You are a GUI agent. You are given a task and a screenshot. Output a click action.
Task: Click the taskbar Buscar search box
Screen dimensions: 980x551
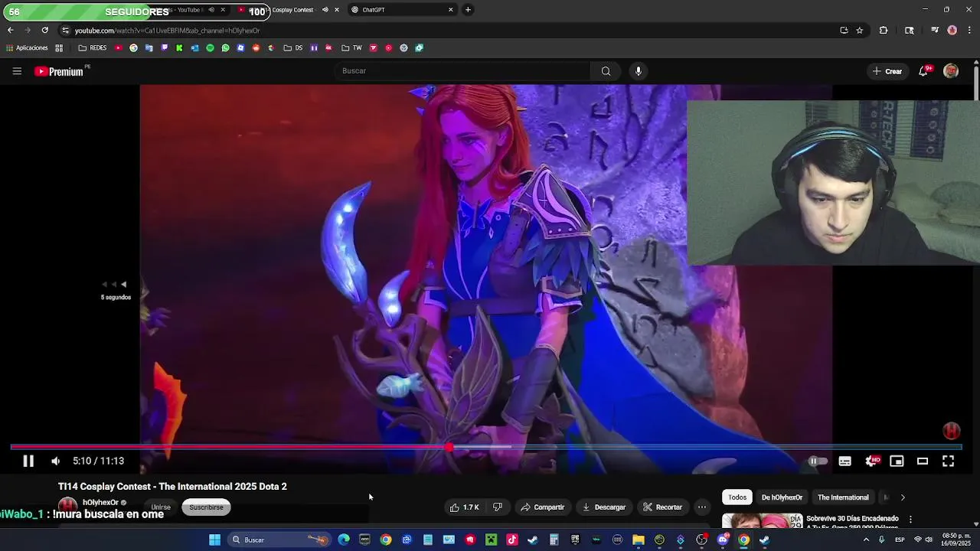(280, 540)
